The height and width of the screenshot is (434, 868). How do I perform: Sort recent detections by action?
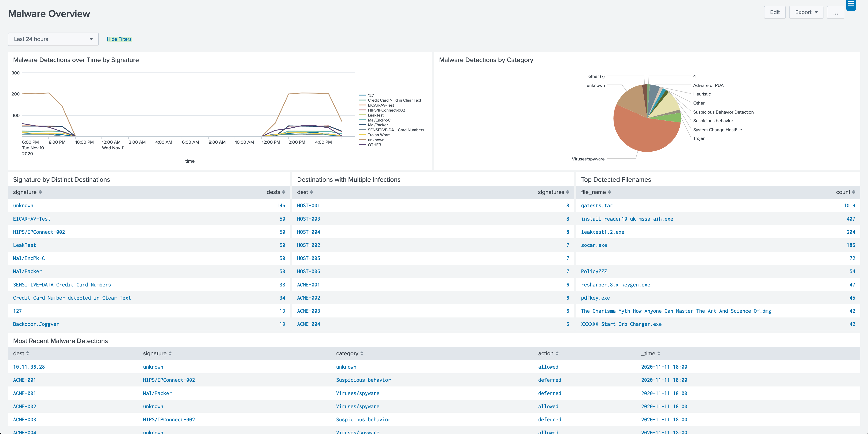pyautogui.click(x=557, y=353)
